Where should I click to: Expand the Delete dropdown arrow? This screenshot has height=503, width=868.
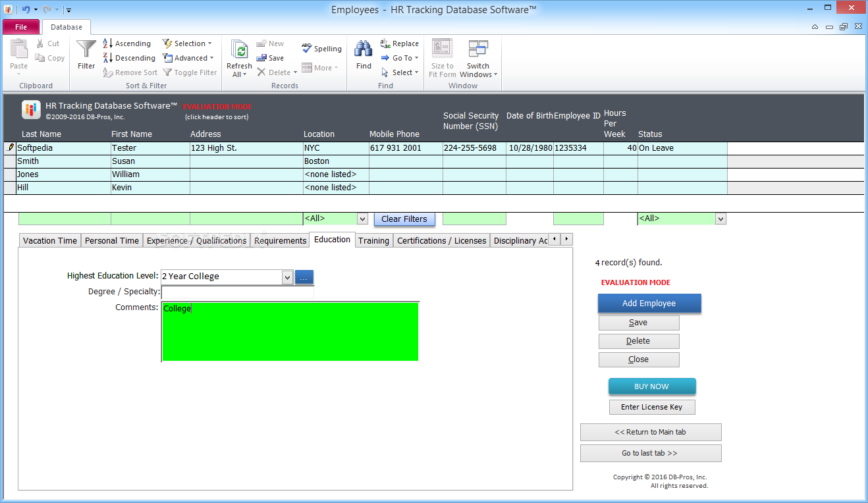[x=295, y=72]
